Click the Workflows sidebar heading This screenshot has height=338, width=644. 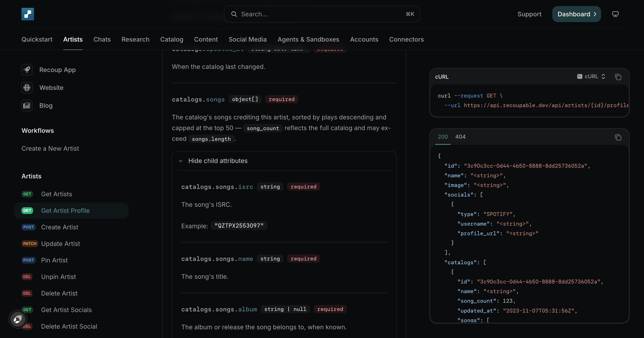38,131
